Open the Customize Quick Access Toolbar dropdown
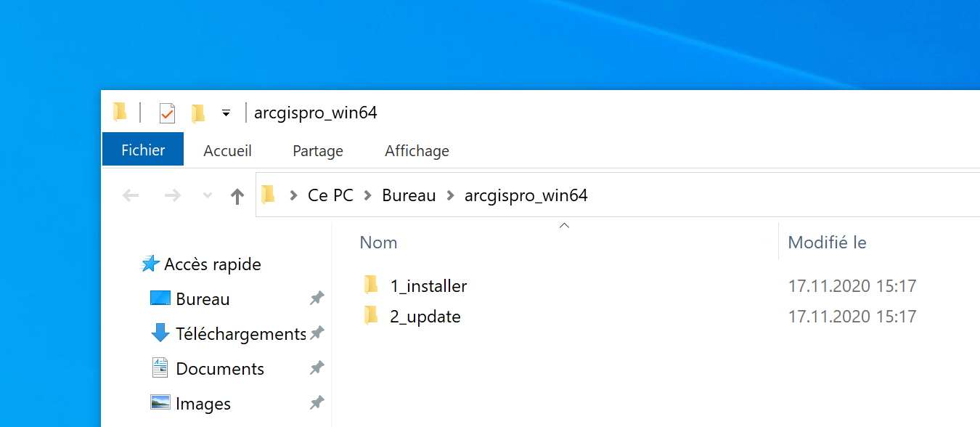The image size is (980, 427). tap(226, 113)
